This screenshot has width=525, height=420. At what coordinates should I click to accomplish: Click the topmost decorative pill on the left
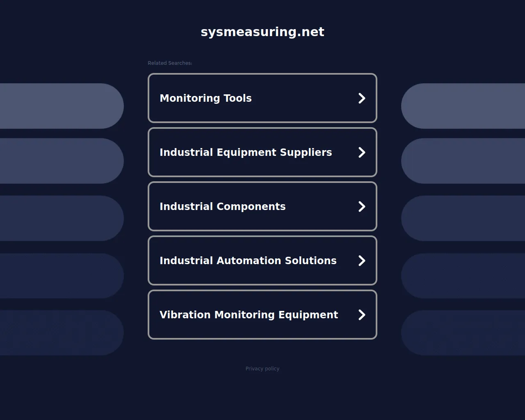[62, 106]
